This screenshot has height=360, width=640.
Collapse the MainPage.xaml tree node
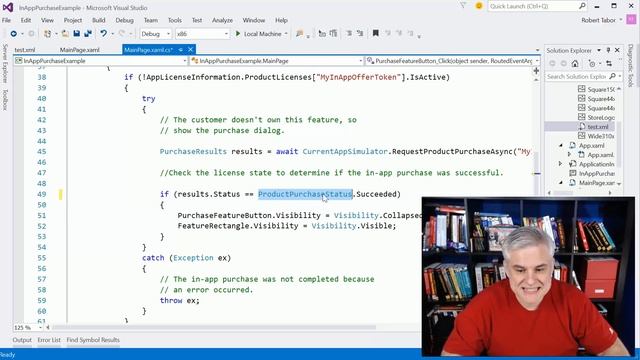click(x=561, y=182)
